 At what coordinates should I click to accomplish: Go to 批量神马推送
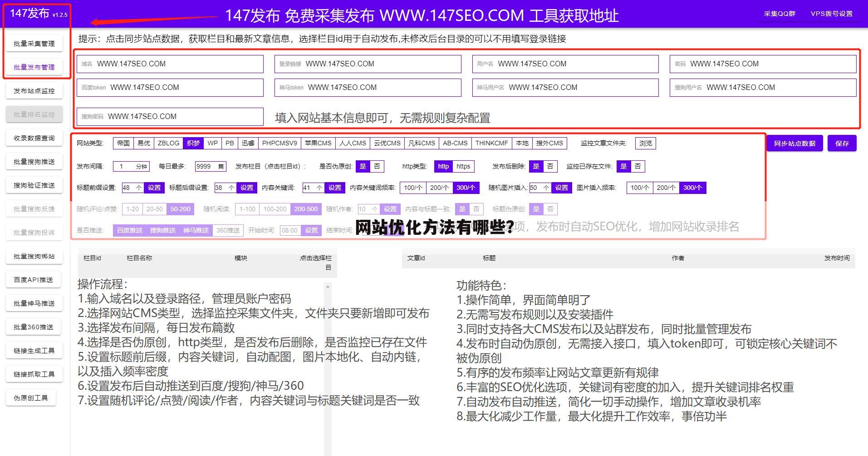point(34,303)
